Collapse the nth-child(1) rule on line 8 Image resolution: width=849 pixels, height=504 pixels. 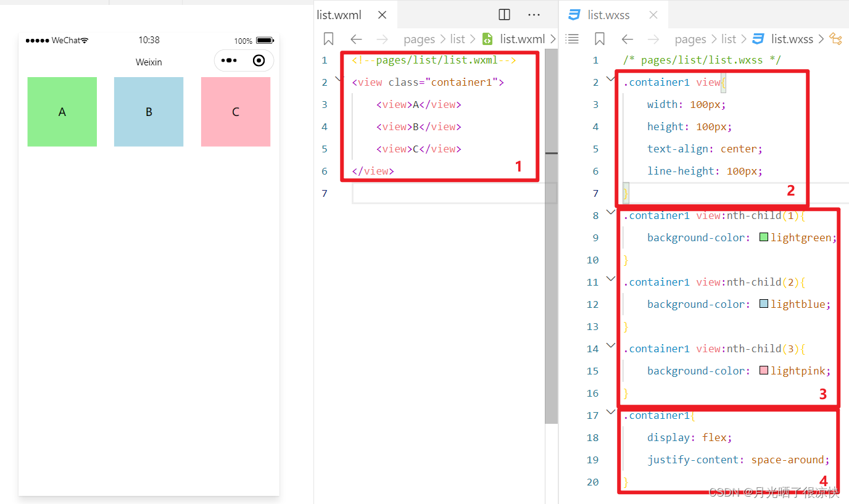pos(610,212)
